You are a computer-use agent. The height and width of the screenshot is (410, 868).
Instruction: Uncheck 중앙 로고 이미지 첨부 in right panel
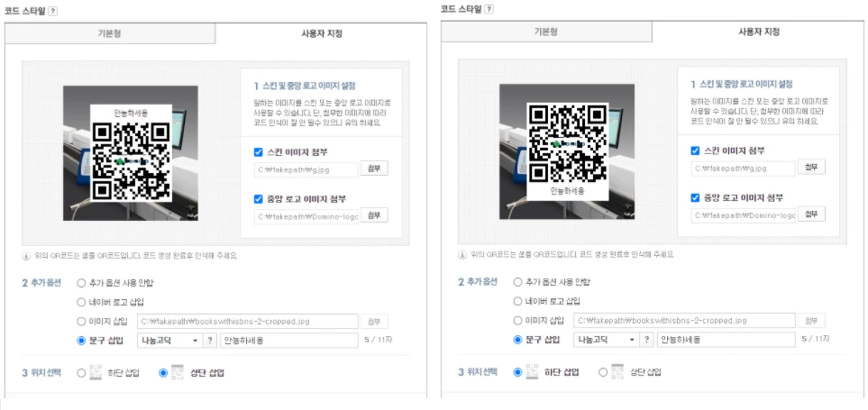[695, 197]
